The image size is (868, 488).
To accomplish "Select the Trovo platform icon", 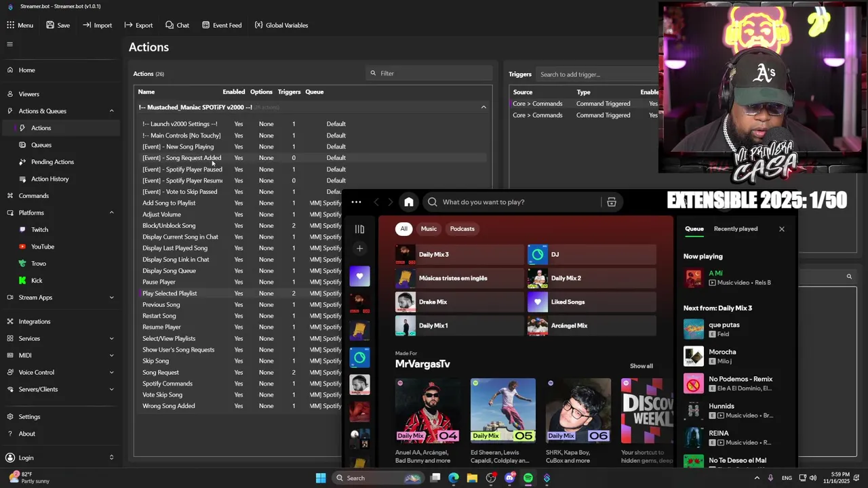I will pyautogui.click(x=22, y=264).
